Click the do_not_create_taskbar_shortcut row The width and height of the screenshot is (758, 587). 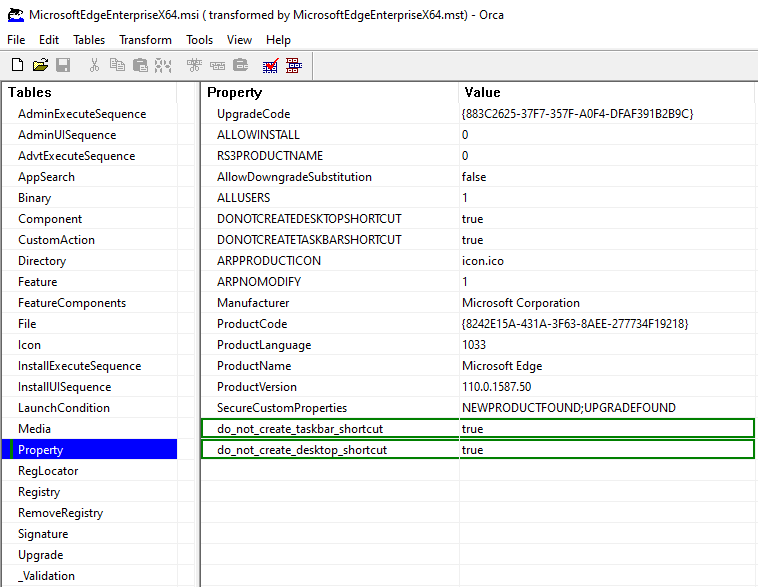478,429
